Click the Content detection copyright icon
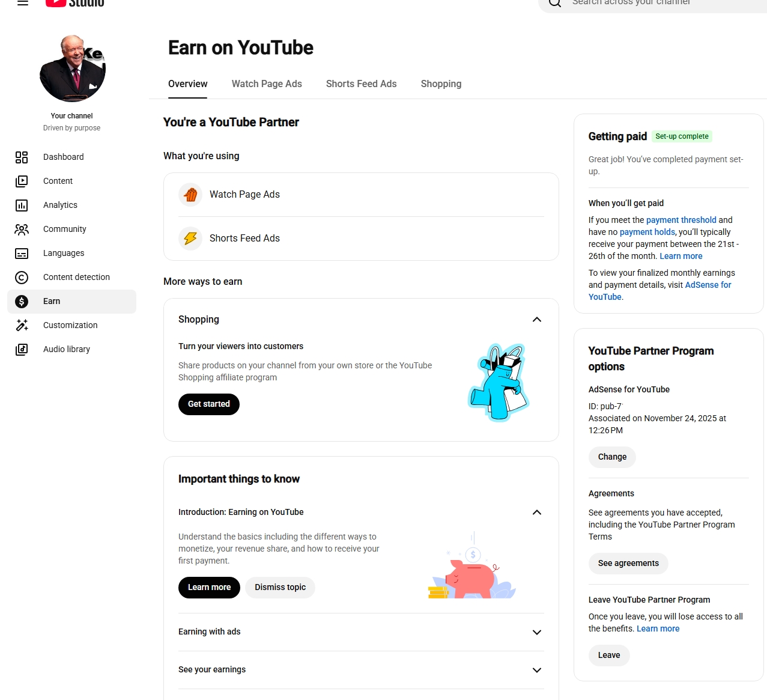Viewport: 767px width, 700px height. pos(22,277)
